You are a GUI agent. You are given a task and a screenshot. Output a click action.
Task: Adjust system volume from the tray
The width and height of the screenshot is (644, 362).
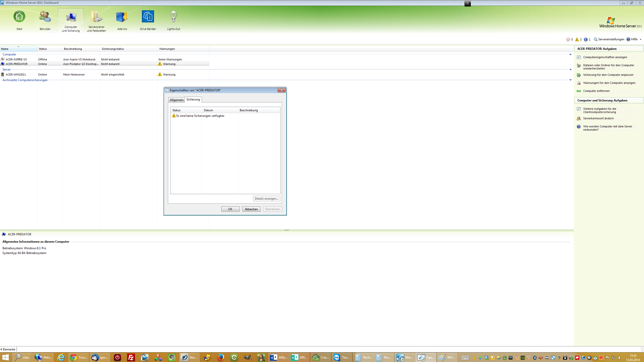620,357
